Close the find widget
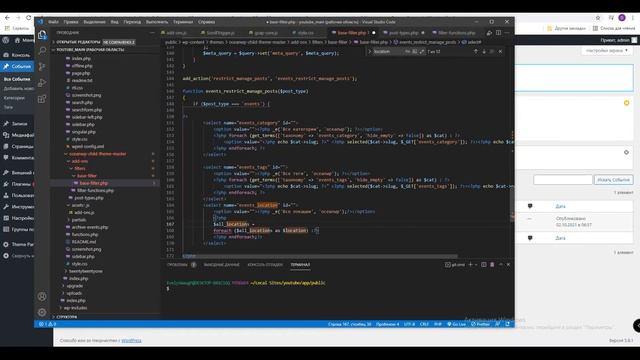This screenshot has width=640, height=360. coord(500,51)
